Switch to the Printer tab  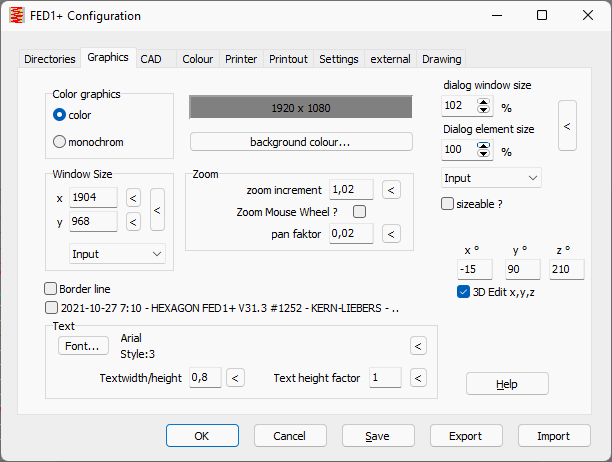(x=241, y=59)
